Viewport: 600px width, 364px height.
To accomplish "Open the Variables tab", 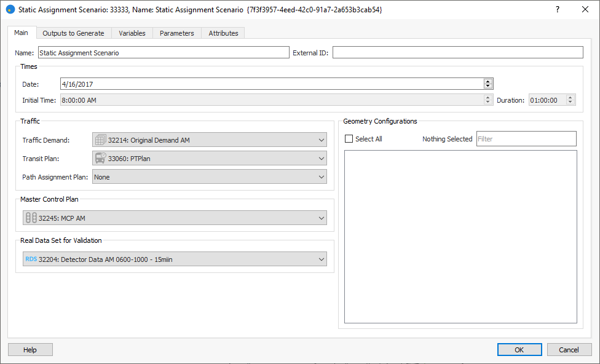I will pyautogui.click(x=132, y=33).
